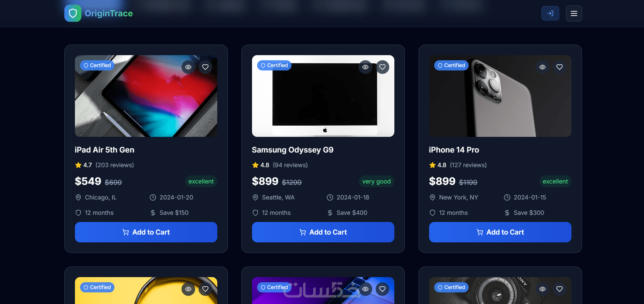The width and height of the screenshot is (644, 304).
Task: Click the iPhone 14 Pro title
Action: coord(454,150)
